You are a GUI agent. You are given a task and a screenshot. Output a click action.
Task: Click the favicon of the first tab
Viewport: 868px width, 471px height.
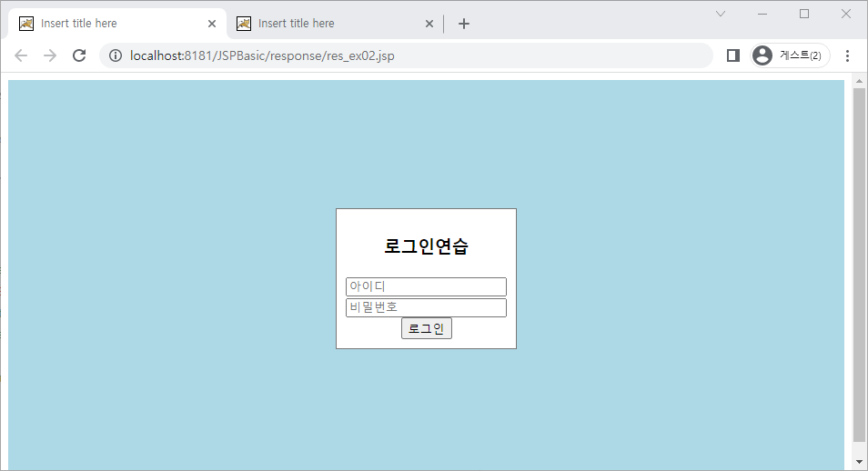[x=26, y=24]
